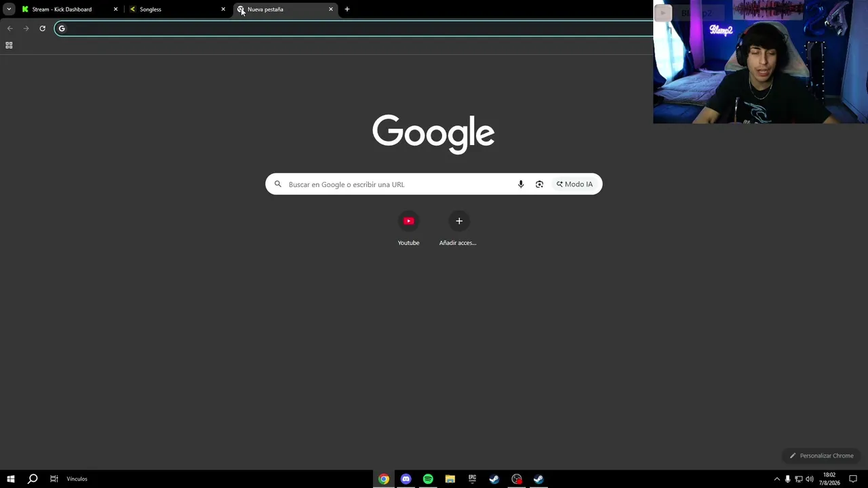Open the volume tray icon
This screenshot has width=868, height=488.
coord(809,479)
